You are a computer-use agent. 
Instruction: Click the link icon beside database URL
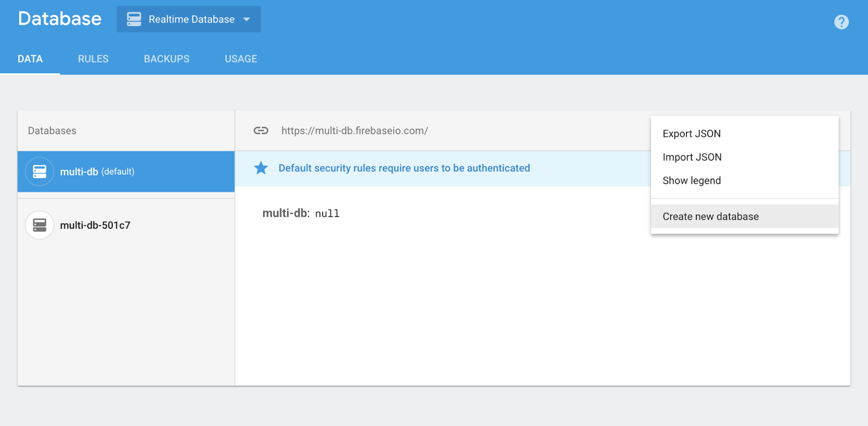tap(261, 130)
